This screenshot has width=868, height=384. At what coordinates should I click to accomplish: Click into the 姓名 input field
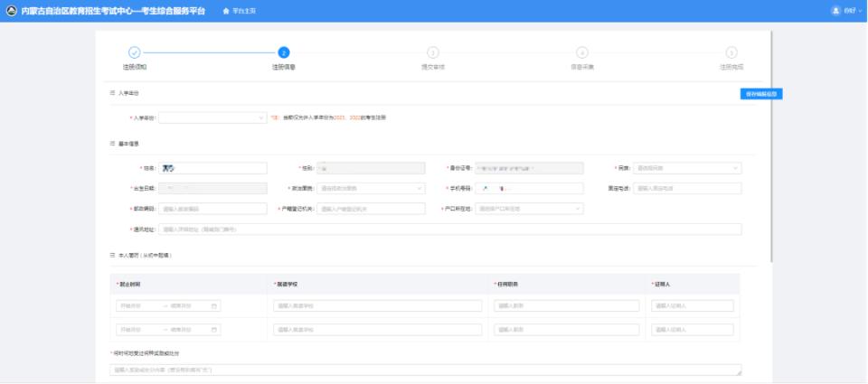pos(212,168)
